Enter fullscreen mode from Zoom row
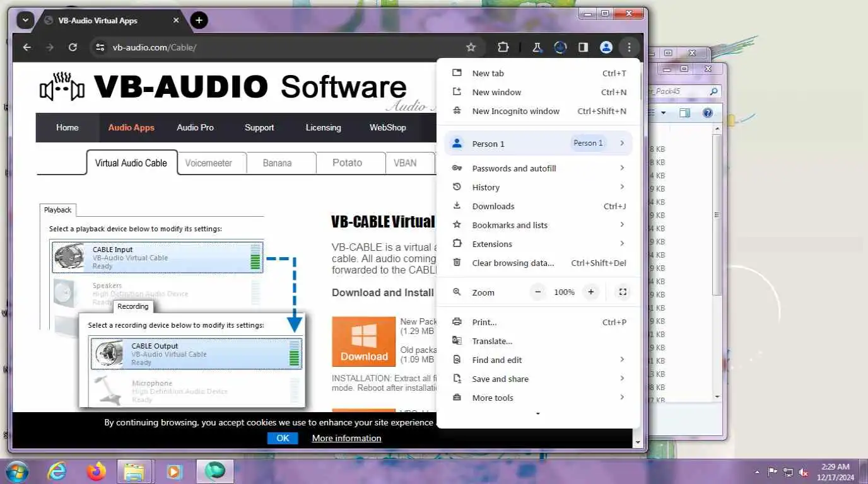Viewport: 868px width, 484px height. click(x=623, y=292)
